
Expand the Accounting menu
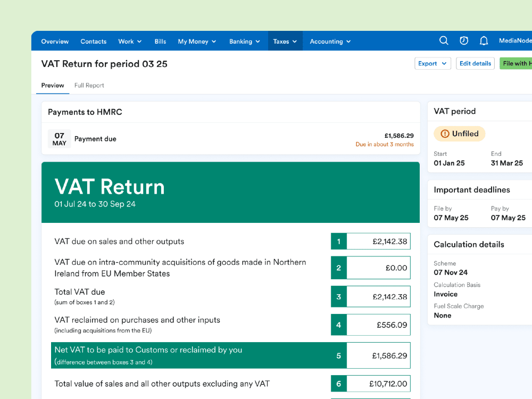point(329,41)
